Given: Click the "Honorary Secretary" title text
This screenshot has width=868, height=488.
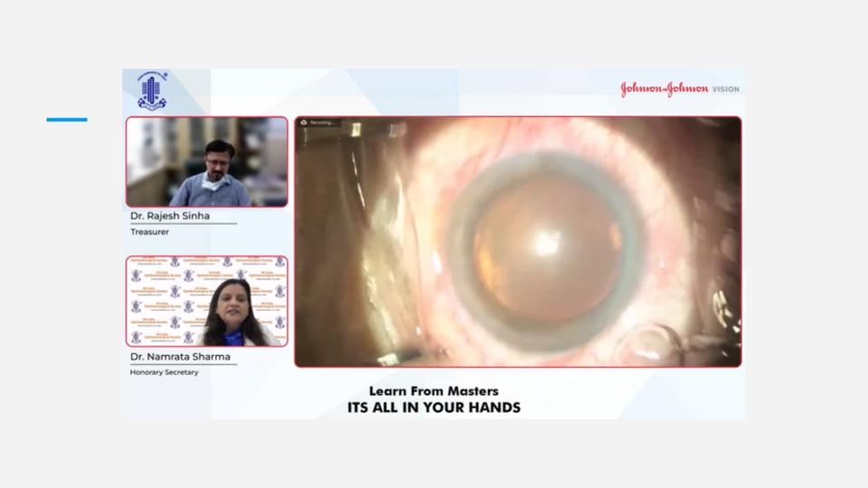Looking at the screenshot, I should click(x=165, y=371).
